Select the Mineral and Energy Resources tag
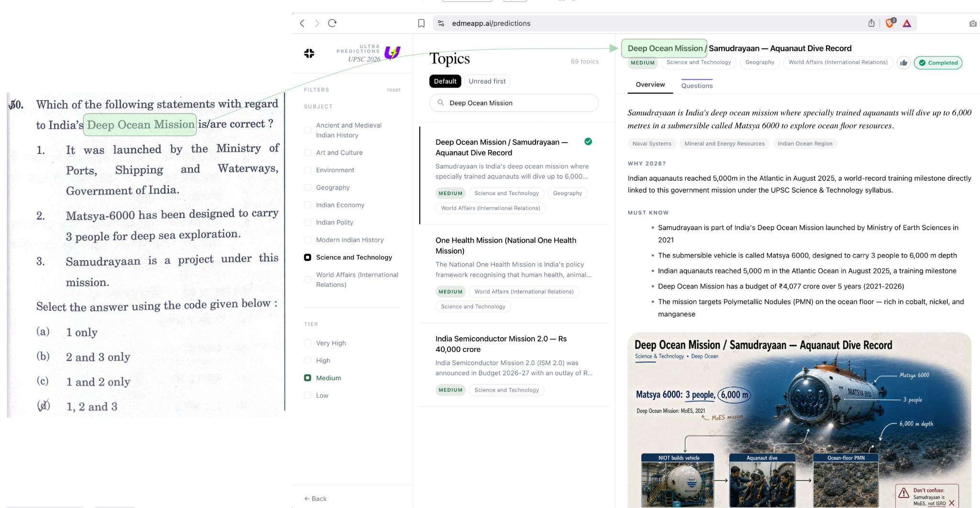This screenshot has width=980, height=508. click(x=724, y=144)
